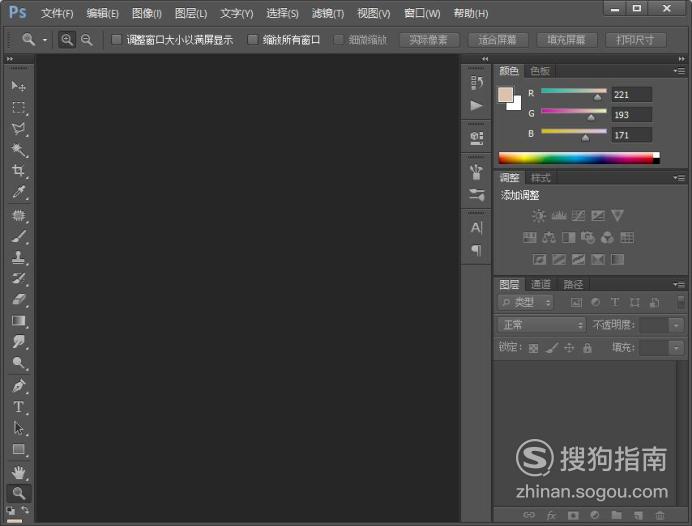The height and width of the screenshot is (526, 692).
Task: Enable resize windows to fit checkbox
Action: click(x=116, y=40)
